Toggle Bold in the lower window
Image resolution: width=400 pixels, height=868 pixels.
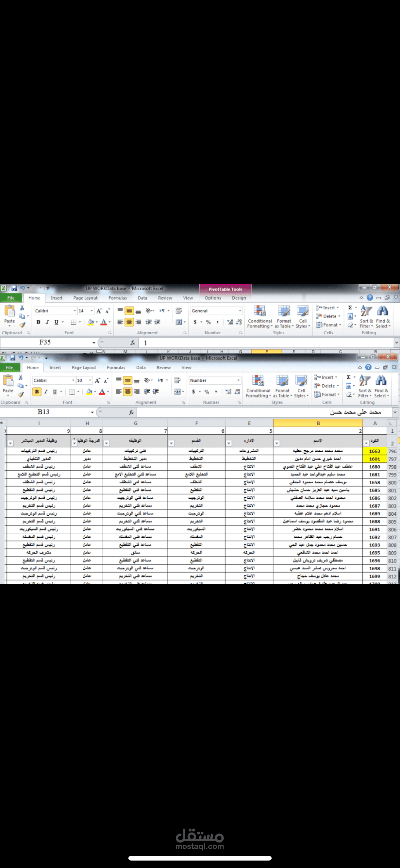tap(37, 391)
